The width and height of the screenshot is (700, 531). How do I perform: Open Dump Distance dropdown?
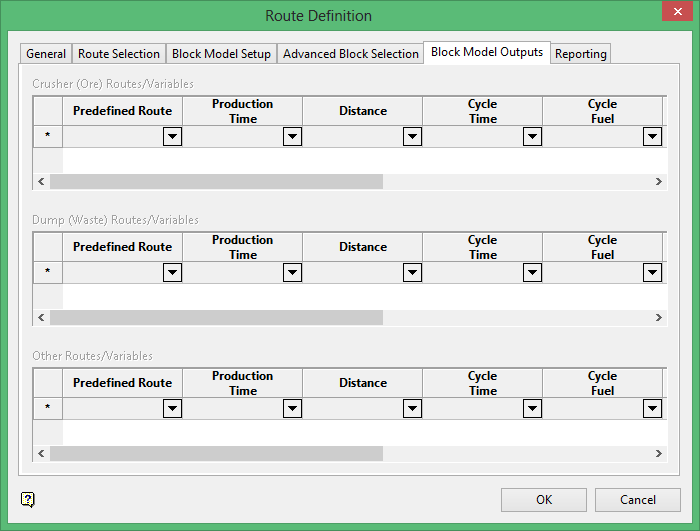[412, 272]
